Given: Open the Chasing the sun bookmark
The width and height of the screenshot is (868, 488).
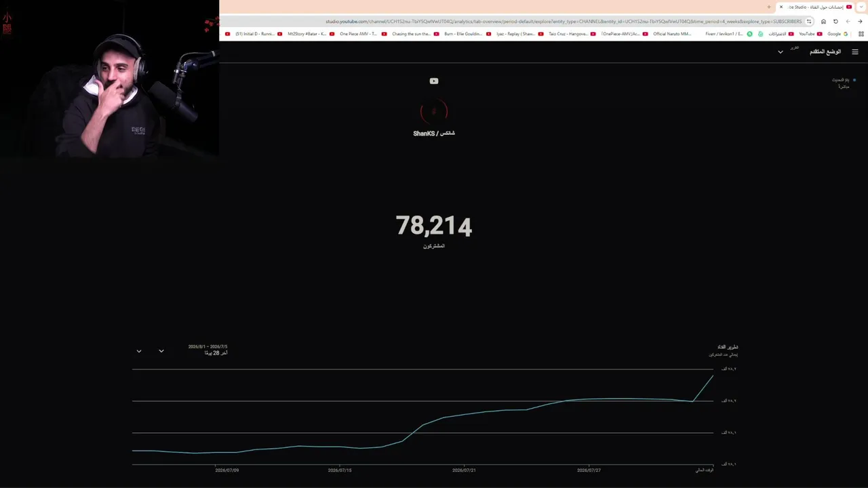Looking at the screenshot, I should (416, 34).
